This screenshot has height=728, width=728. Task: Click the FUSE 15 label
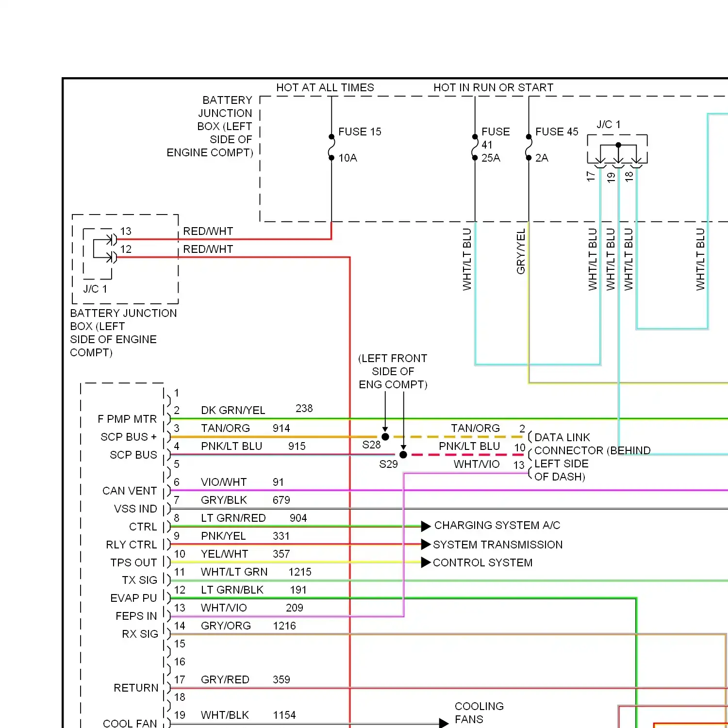click(360, 132)
